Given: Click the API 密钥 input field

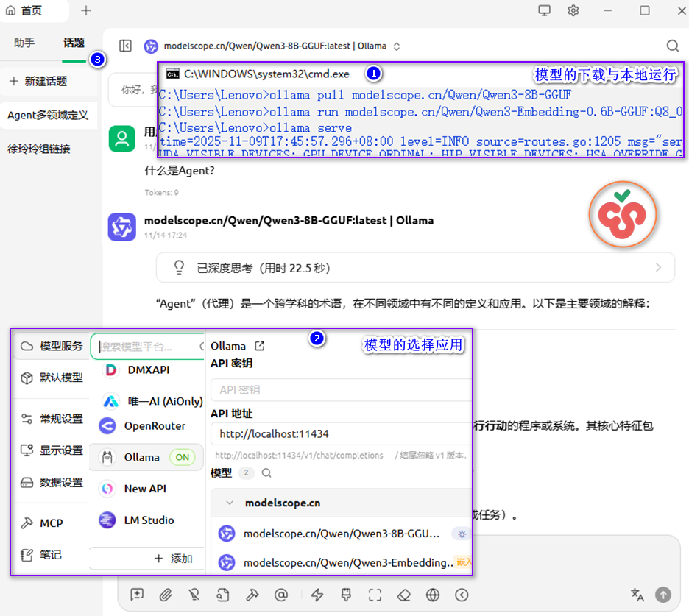Looking at the screenshot, I should [341, 390].
